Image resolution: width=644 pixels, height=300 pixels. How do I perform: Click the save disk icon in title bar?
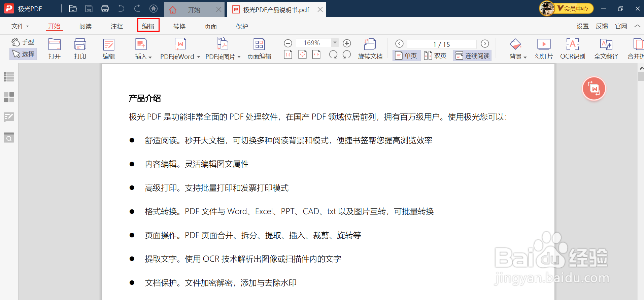point(89,9)
